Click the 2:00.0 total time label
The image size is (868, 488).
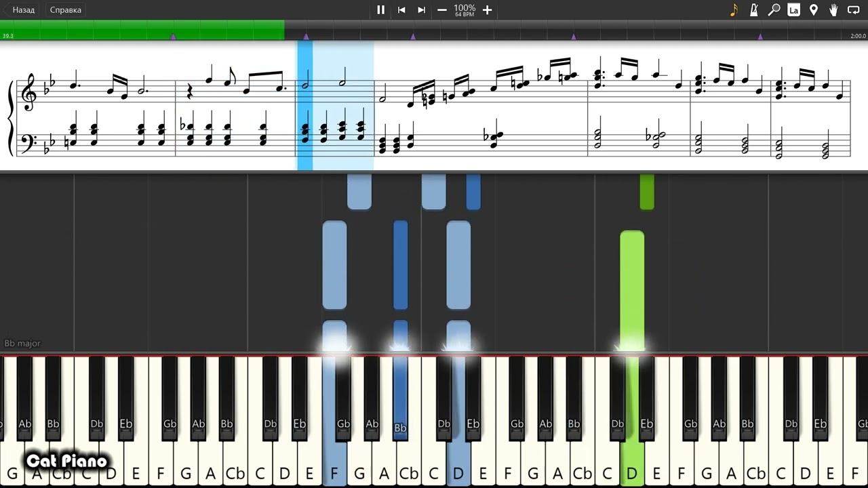click(858, 36)
